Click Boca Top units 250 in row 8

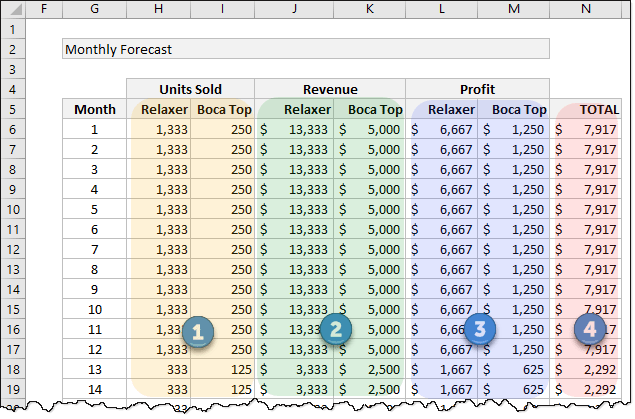click(x=222, y=169)
